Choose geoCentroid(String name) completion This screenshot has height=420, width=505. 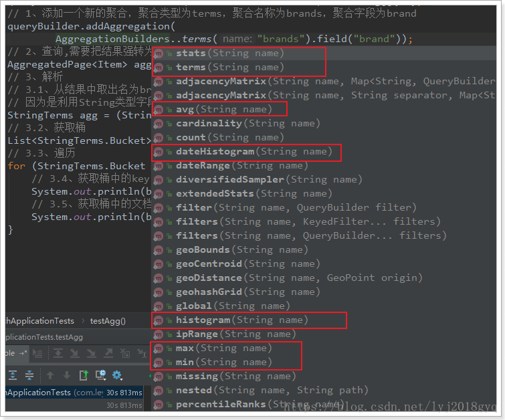[324, 264]
